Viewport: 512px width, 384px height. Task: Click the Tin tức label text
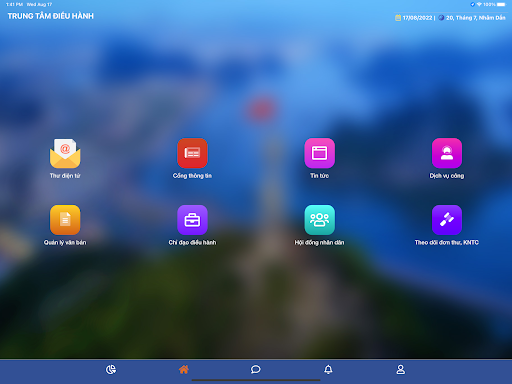[x=320, y=176]
